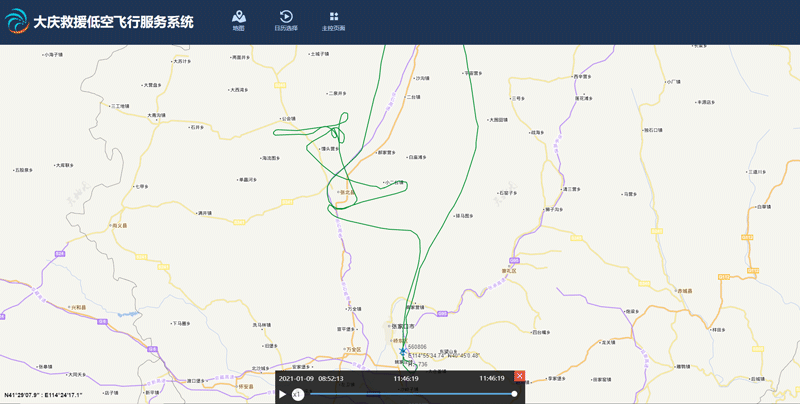Viewport: 800px width, 404px height.
Task: Play the flight track replay
Action: 283,394
